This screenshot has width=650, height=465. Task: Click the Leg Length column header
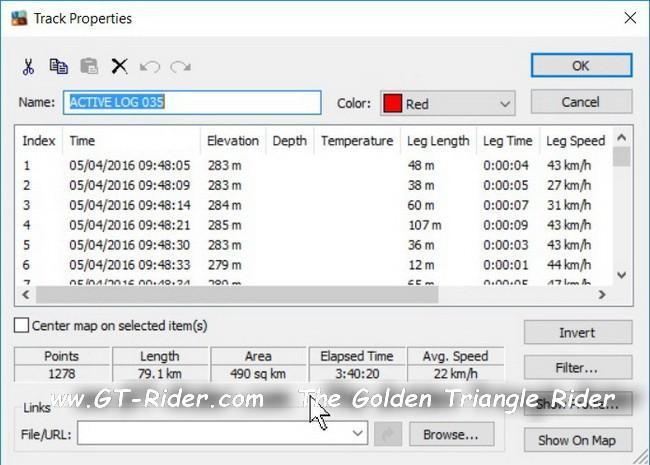(x=438, y=141)
